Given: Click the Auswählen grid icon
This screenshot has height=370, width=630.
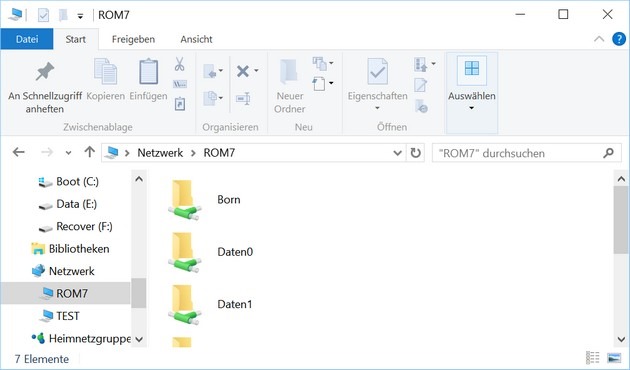Looking at the screenshot, I should click(x=472, y=69).
